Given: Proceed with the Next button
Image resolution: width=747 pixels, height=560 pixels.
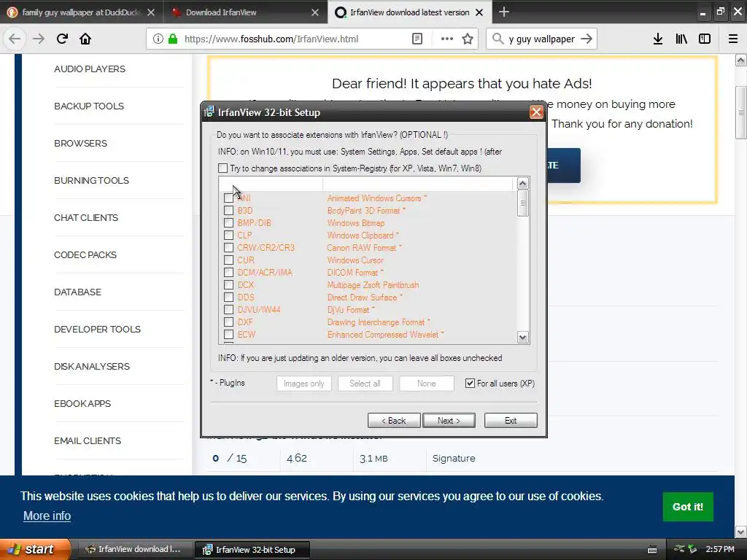Looking at the screenshot, I should click(449, 421).
